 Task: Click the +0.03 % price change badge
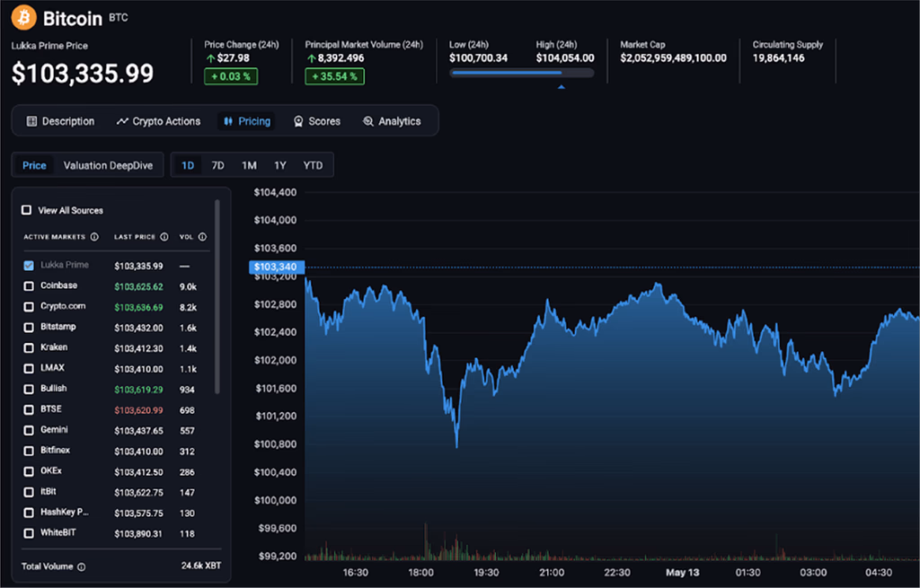coord(231,76)
